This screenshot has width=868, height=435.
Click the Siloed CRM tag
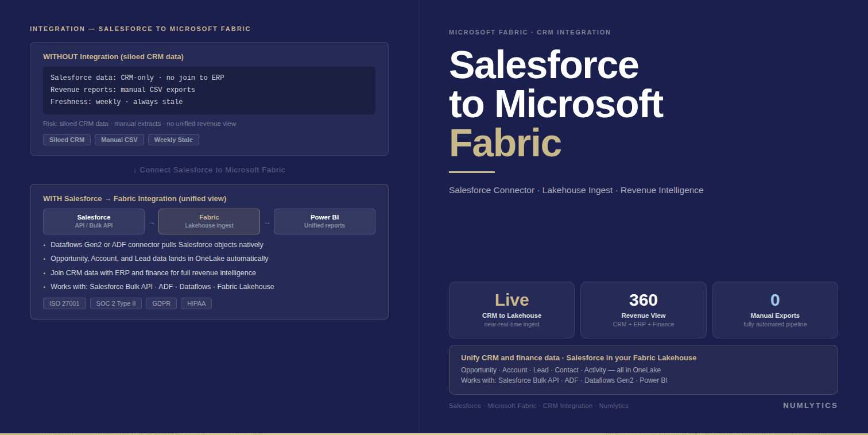(67, 140)
